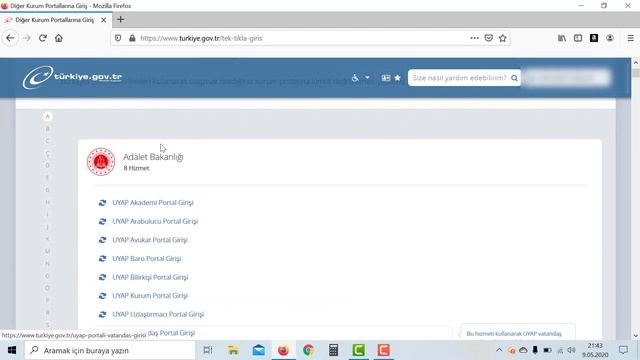
Task: Open the Firefox hamburger menu
Action: tap(631, 38)
